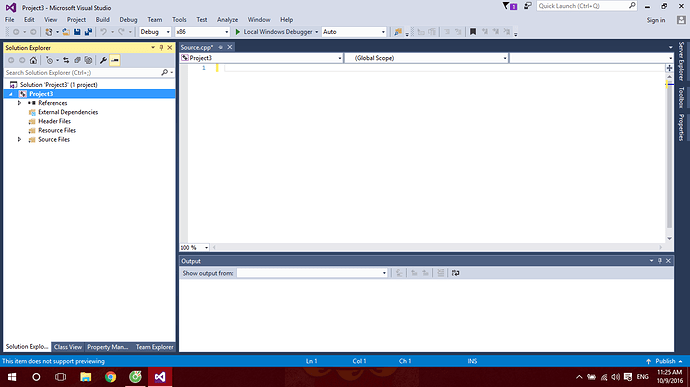The image size is (690, 387).
Task: Click the Quick Launch search box
Action: pyautogui.click(x=587, y=6)
